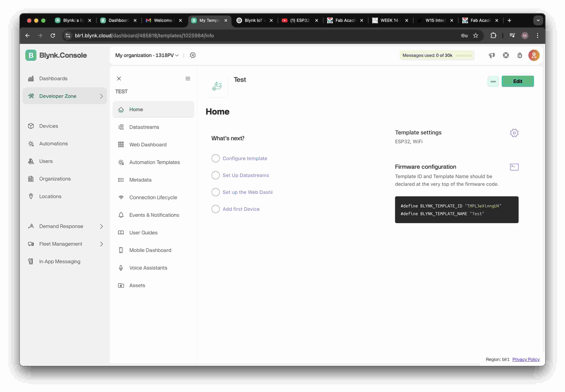
Task: Expand the Fleet Management chevron
Action: 101,244
